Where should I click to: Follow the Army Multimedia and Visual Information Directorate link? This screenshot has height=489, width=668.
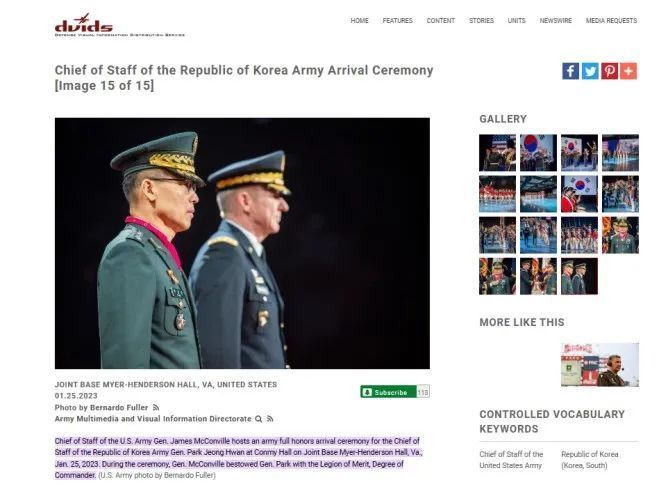pyautogui.click(x=153, y=419)
